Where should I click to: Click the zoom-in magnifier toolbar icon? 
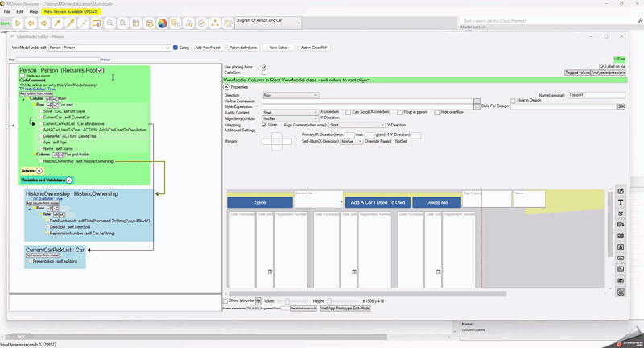pos(109,23)
